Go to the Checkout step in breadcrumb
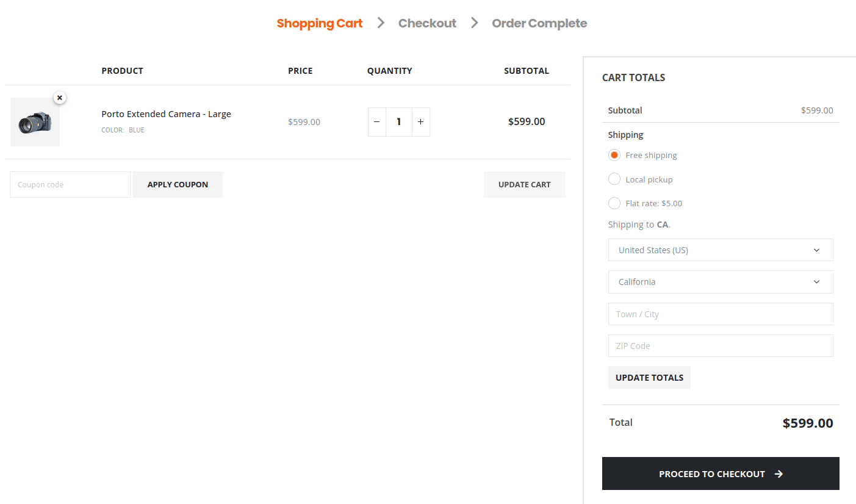 coord(427,23)
